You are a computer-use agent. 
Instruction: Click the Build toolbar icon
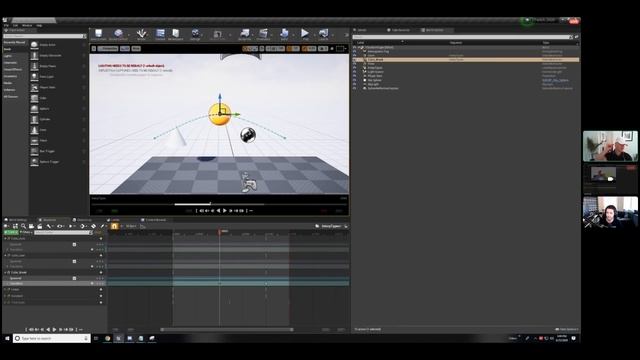(284, 34)
